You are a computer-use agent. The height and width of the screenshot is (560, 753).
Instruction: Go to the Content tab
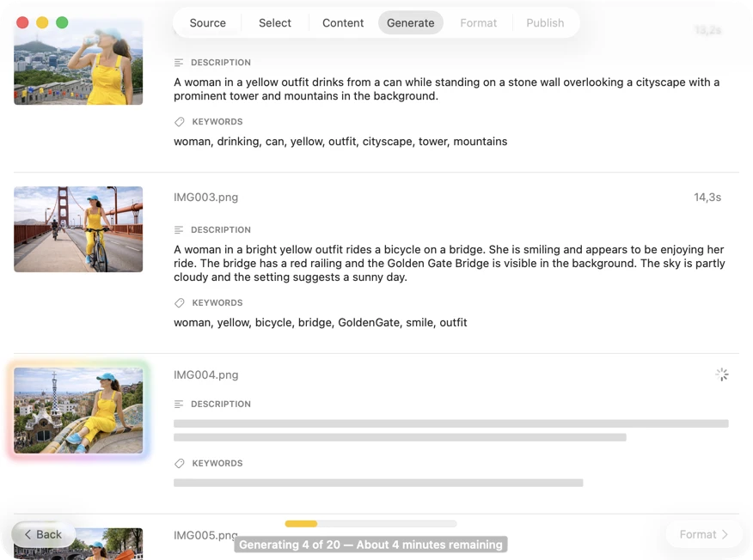tap(343, 23)
